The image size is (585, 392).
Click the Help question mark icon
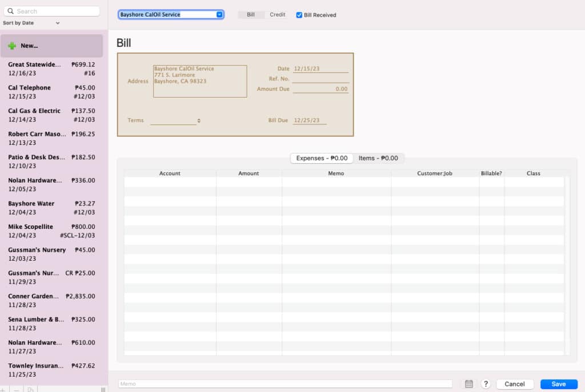(486, 384)
